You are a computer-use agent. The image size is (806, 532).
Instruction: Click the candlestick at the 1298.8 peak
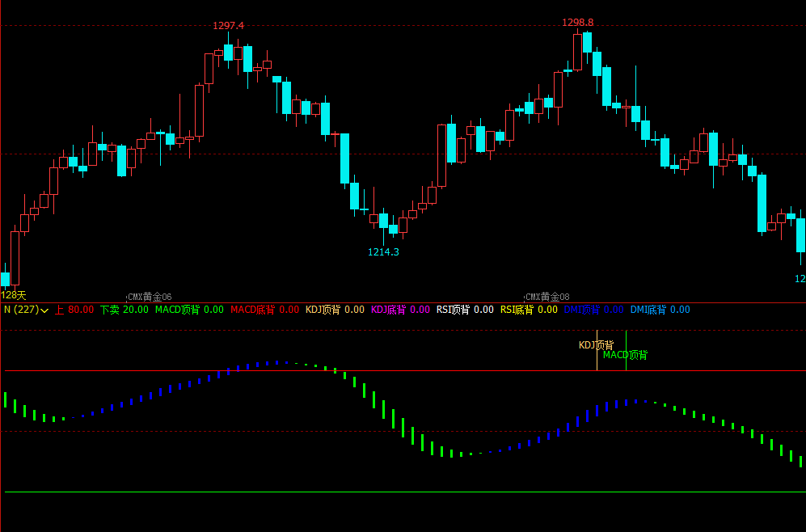[x=578, y=52]
